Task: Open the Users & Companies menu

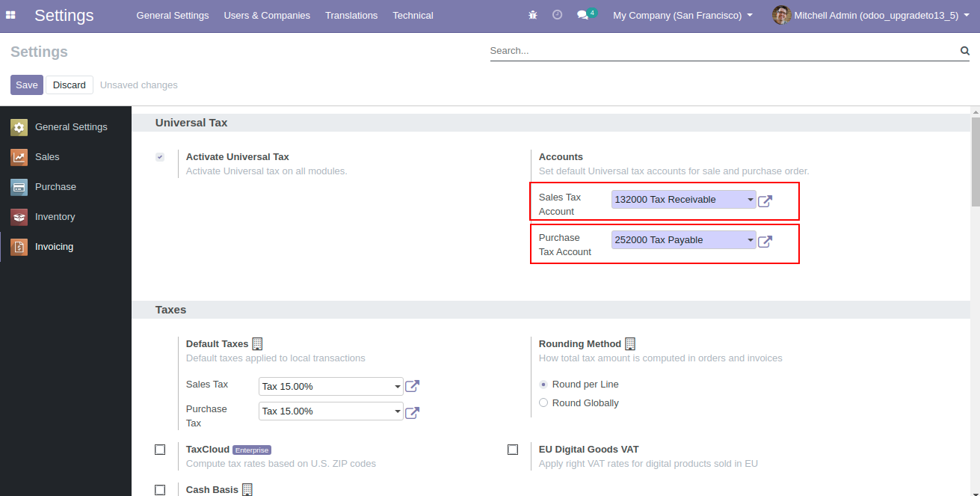Action: point(267,15)
